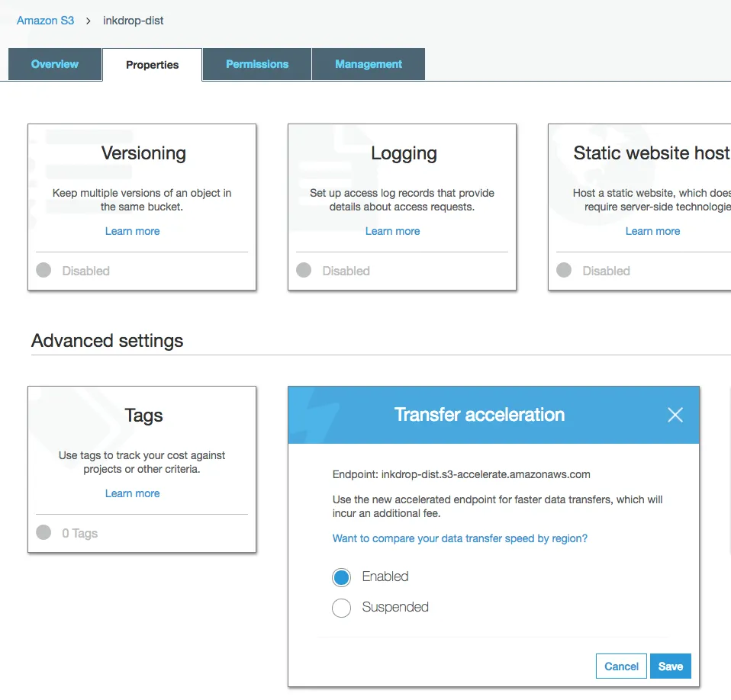Click the Logging Disabled status indicator
The height and width of the screenshot is (700, 731).
pyautogui.click(x=304, y=270)
